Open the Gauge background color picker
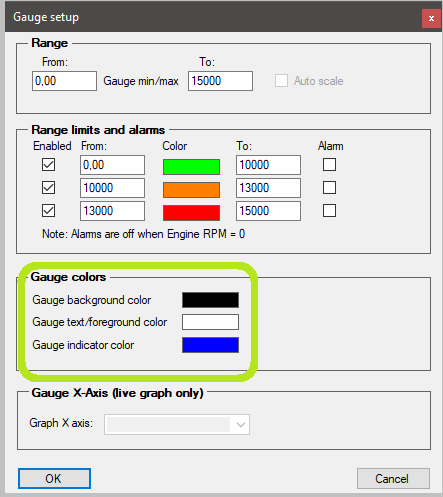The image size is (443, 497). click(x=210, y=300)
